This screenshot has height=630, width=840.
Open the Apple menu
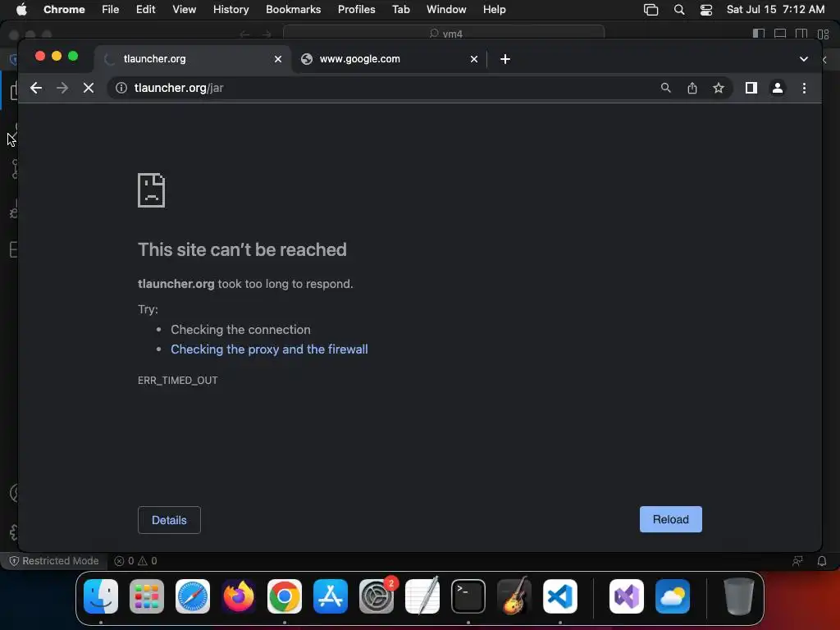click(x=21, y=10)
